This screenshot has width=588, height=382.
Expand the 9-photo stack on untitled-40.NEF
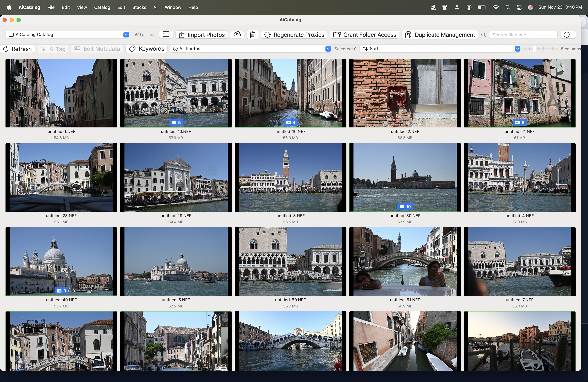pos(61,291)
